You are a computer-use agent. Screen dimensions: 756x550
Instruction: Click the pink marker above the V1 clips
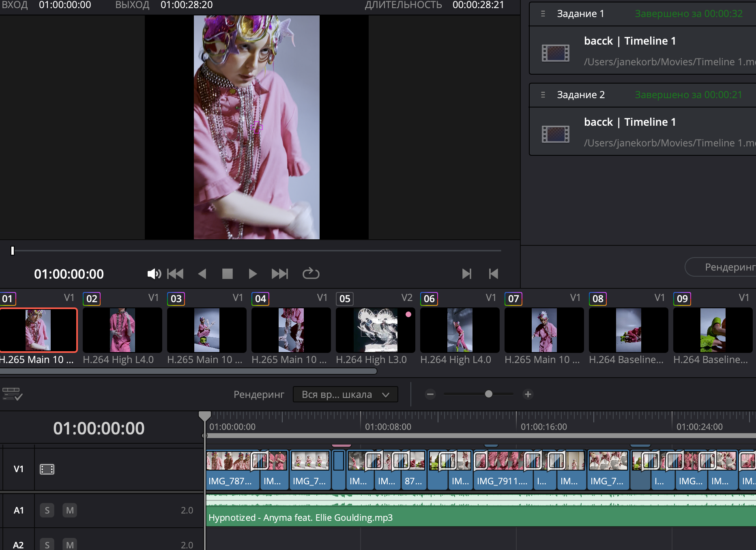[x=341, y=446]
